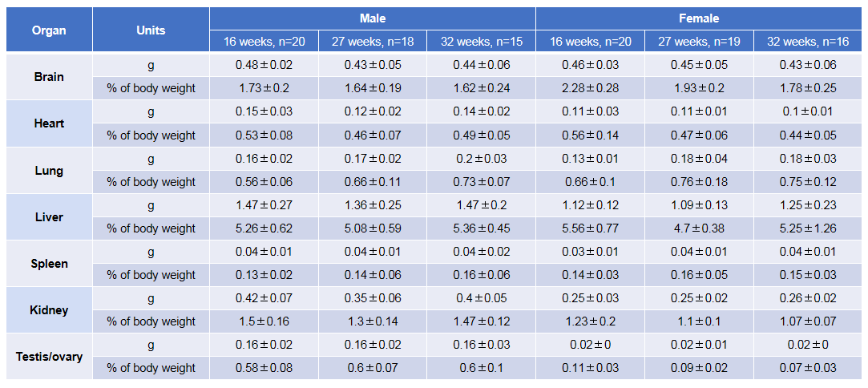Select the Female group header
Image resolution: width=868 pixels, height=388 pixels.
[699, 18]
